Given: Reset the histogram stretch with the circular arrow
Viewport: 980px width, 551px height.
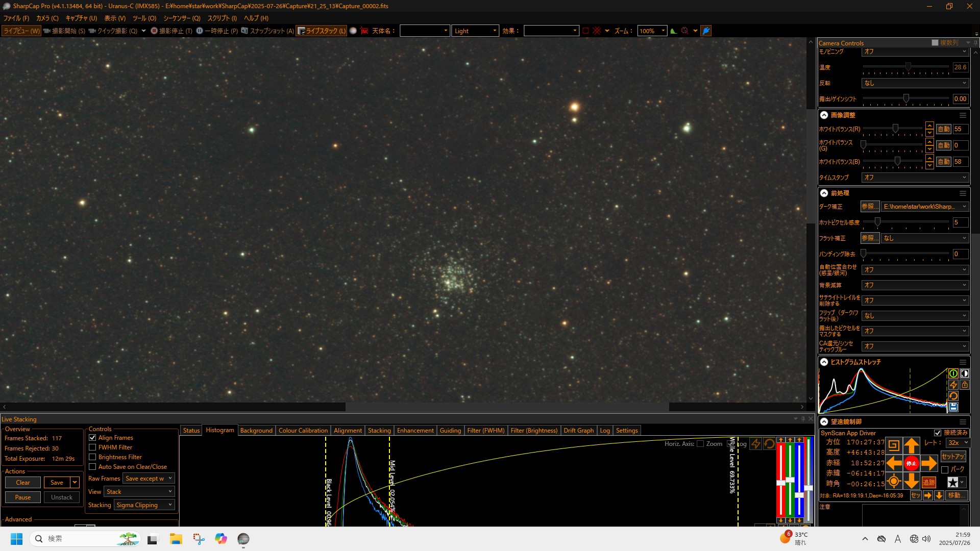Looking at the screenshot, I should [953, 396].
